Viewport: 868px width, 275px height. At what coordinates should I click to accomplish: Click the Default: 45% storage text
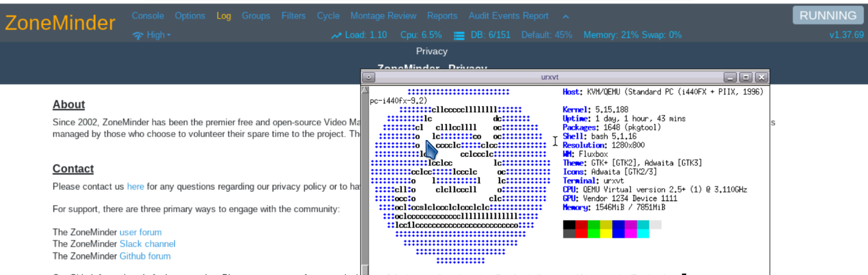coord(547,35)
